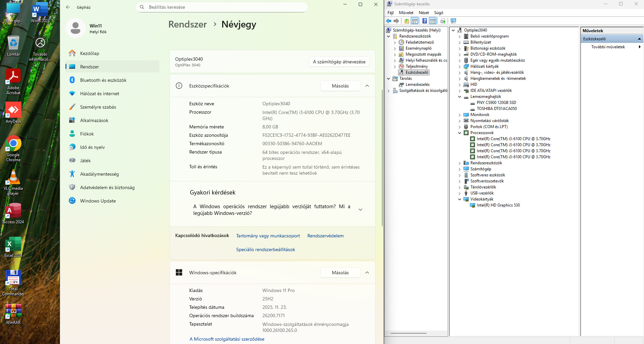Expand Szolgáltatások és kiszolgálói node
Viewport: 644px width, 344px height.
pos(389,91)
